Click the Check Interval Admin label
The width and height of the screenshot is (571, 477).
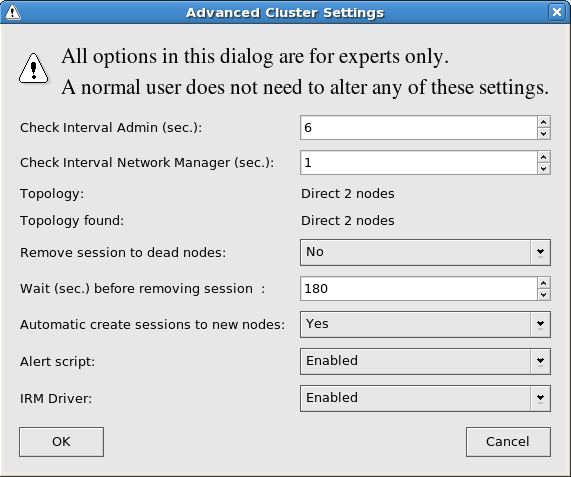pos(111,128)
